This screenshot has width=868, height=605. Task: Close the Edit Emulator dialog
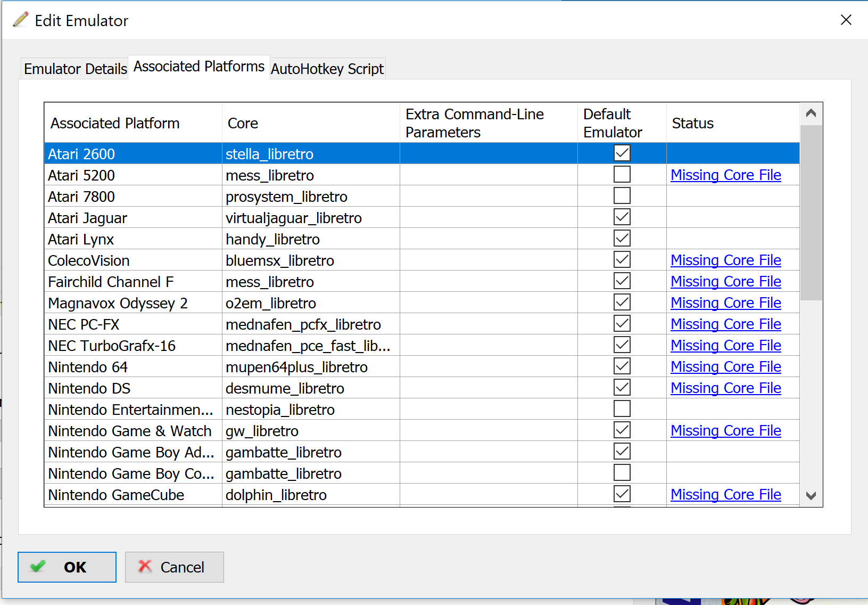coord(846,20)
